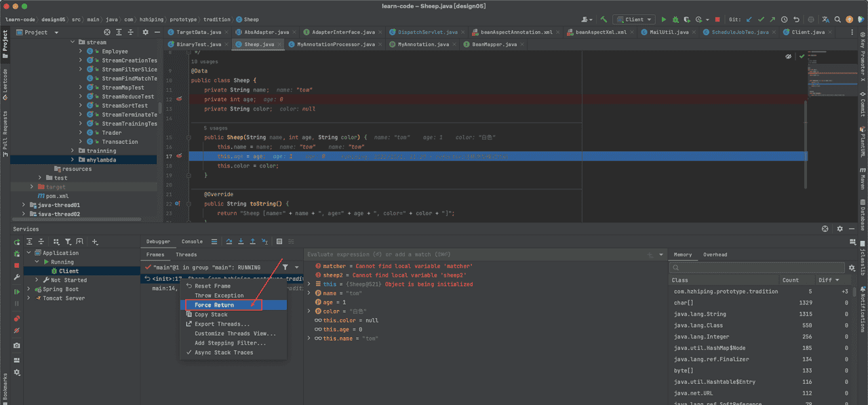The image size is (868, 405).
Task: Toggle the breakpoint on line 17
Action: (180, 156)
